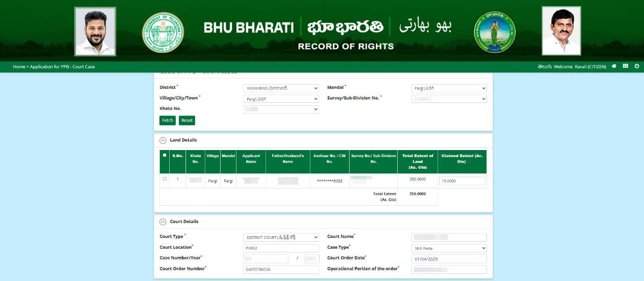Viewport: 644px width, 281px height.
Task: Click the Chief Minister's portrait photo
Action: pos(94,30)
